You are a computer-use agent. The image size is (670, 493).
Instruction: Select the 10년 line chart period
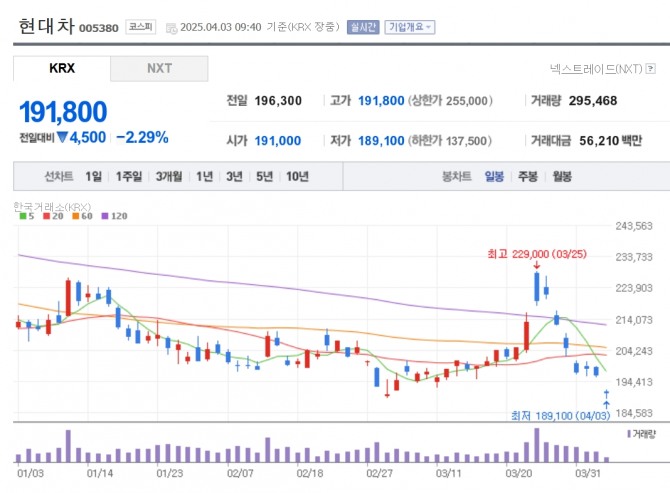click(297, 176)
